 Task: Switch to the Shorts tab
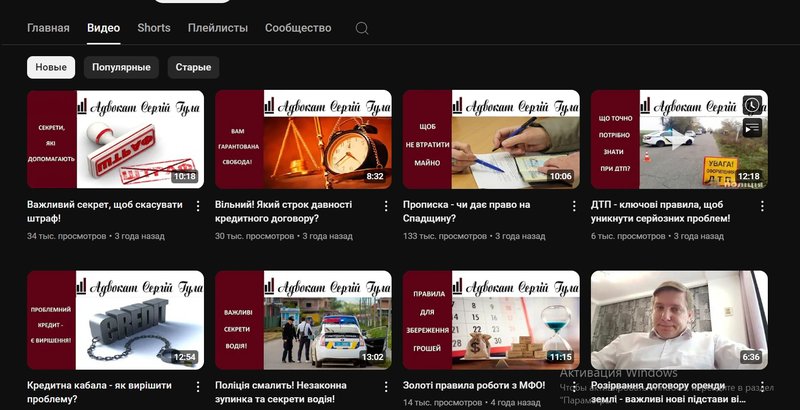pyautogui.click(x=154, y=28)
